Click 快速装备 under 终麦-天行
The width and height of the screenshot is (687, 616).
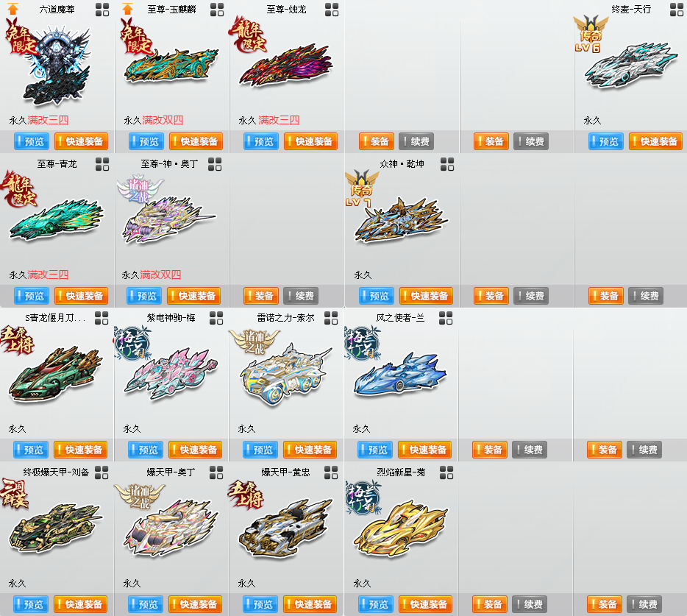(655, 141)
